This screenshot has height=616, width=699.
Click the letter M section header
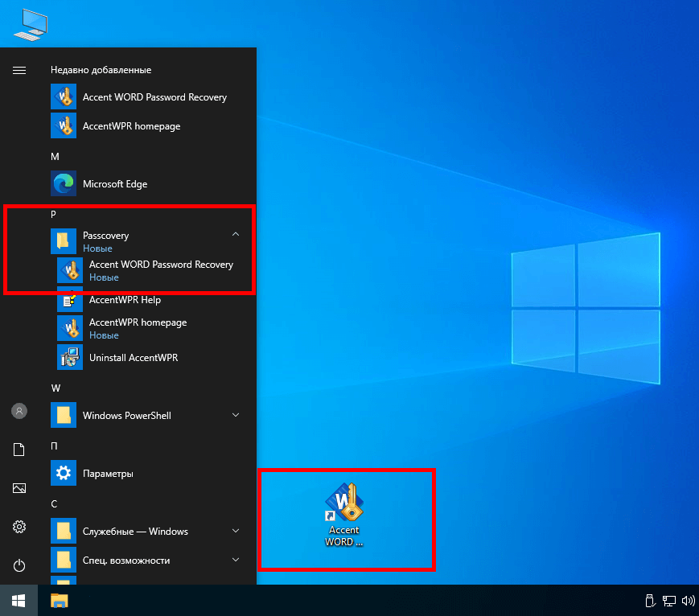click(x=55, y=157)
